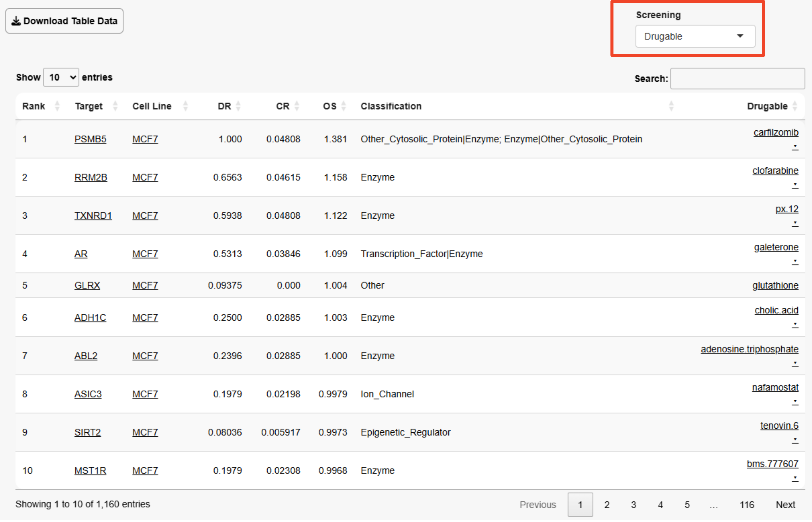
Task: Sort table by Rank column arrows
Action: (57, 106)
